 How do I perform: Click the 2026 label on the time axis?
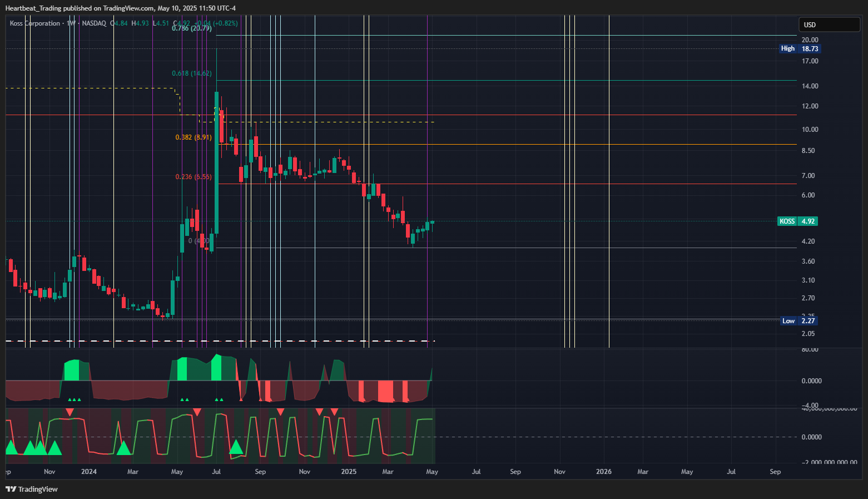(603, 472)
